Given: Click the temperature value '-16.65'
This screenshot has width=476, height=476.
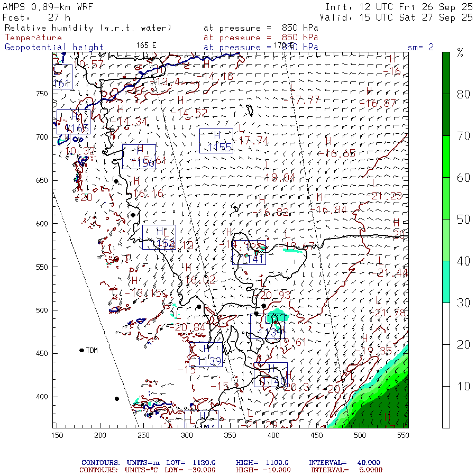Looking at the screenshot, I should [337, 153].
